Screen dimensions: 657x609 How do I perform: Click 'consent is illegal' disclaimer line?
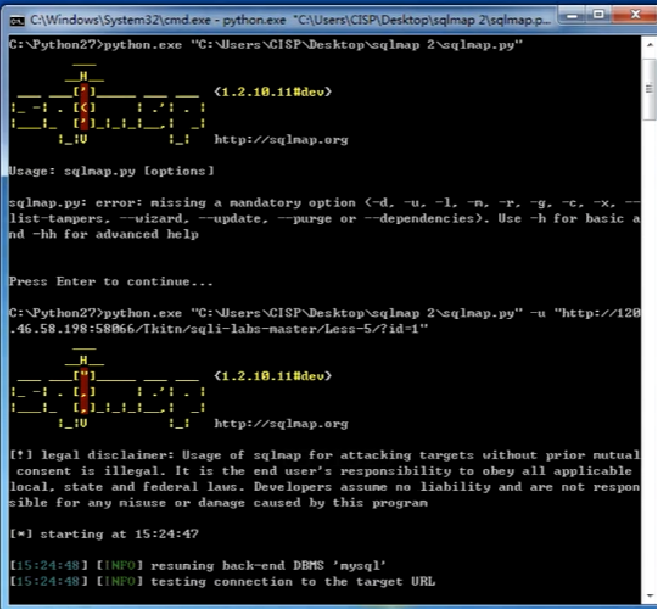(x=323, y=471)
